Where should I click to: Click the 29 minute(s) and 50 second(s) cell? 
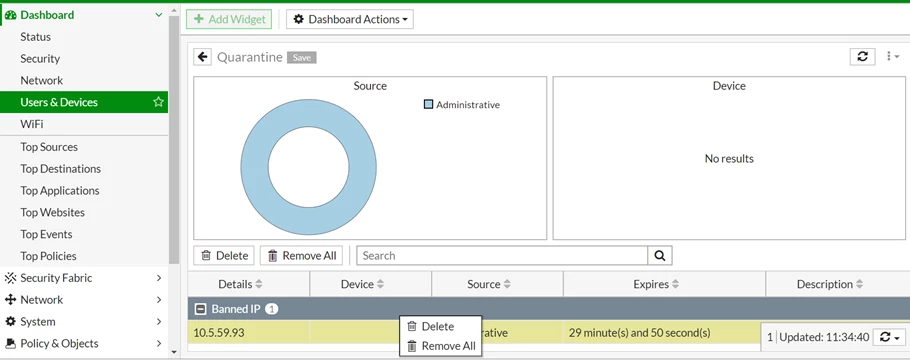[640, 333]
